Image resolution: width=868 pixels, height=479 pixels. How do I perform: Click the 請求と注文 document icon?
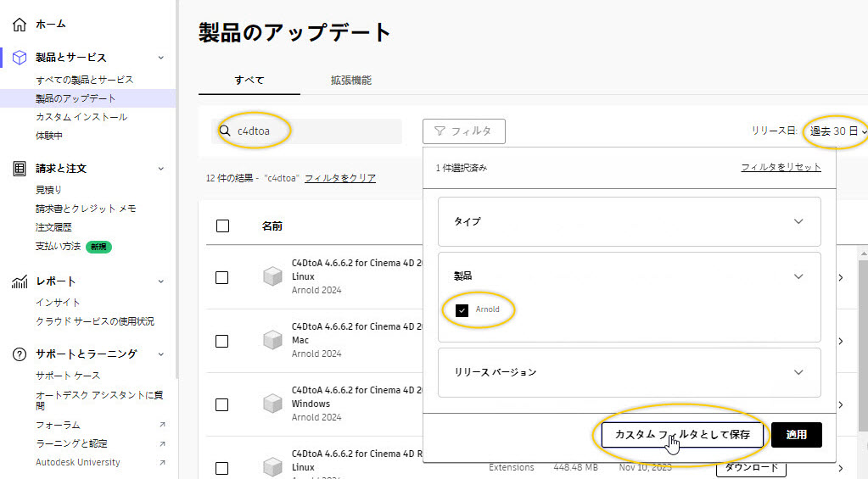coord(20,169)
